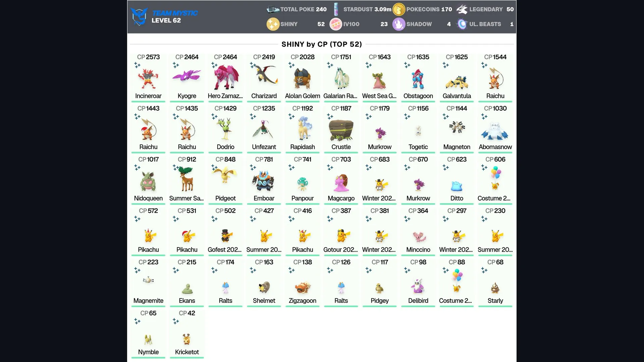644x362 pixels.
Task: Click the Pokecoins gold coin icon
Action: [x=399, y=9]
